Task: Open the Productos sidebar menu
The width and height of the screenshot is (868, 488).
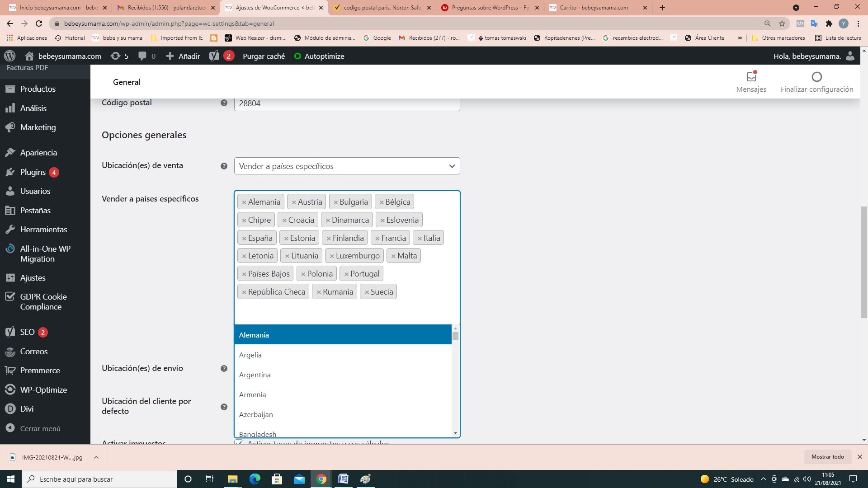Action: (x=38, y=89)
